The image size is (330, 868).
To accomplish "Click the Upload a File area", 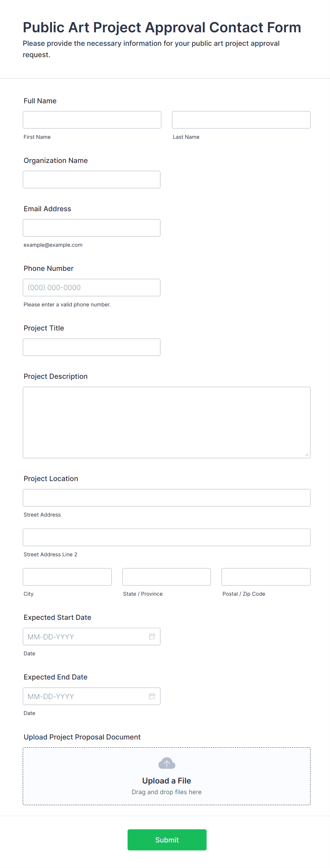I will 166,781.
